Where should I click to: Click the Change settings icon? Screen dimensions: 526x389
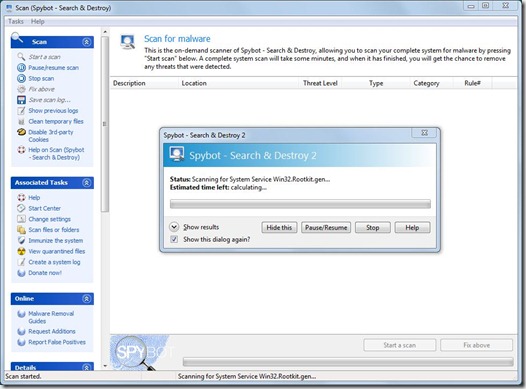[21, 219]
